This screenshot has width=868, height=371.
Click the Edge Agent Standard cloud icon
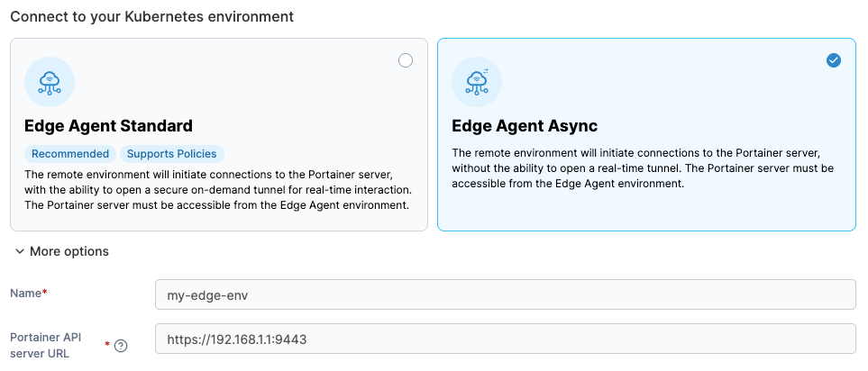tap(50, 82)
